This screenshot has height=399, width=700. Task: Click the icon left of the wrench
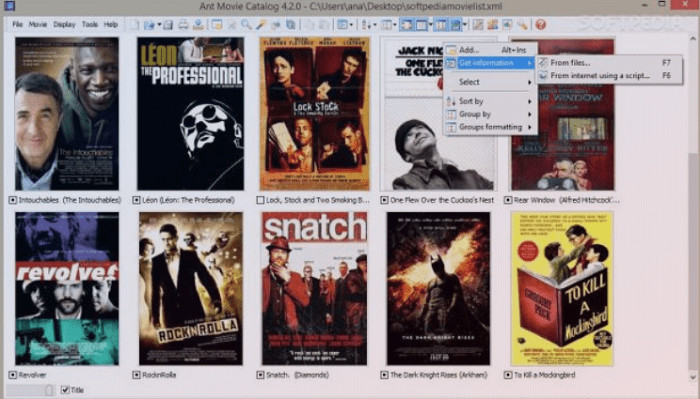pos(508,25)
